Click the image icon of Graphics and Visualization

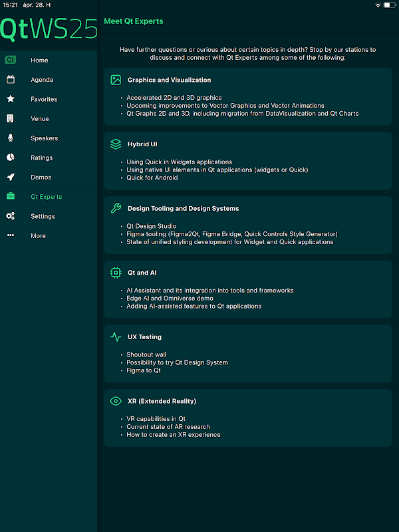coord(116,80)
